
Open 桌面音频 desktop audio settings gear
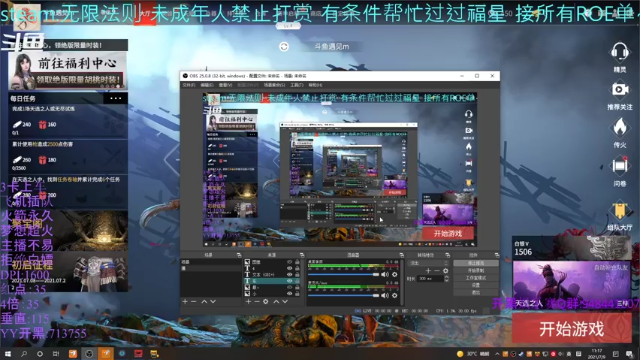[395, 275]
